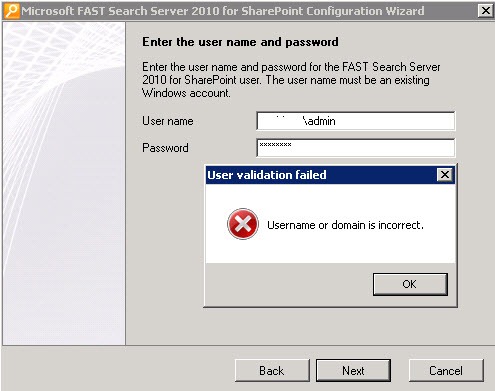Click the red error X icon
495x391 pixels.
point(243,224)
